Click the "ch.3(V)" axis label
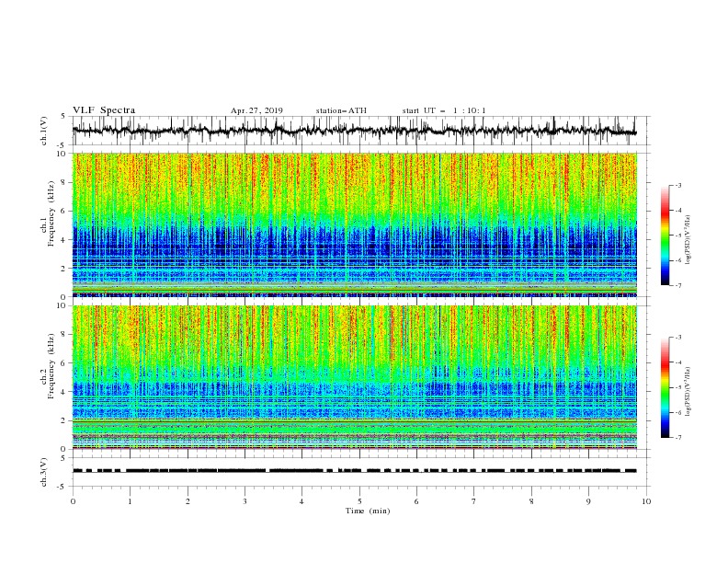This screenshot has width=728, height=563. point(44,472)
